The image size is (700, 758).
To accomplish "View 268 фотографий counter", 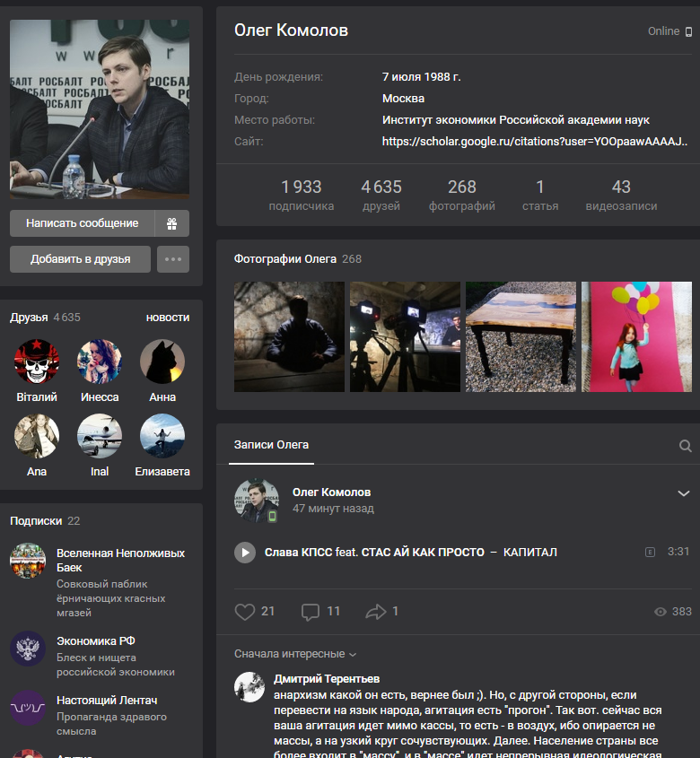I will tap(462, 195).
